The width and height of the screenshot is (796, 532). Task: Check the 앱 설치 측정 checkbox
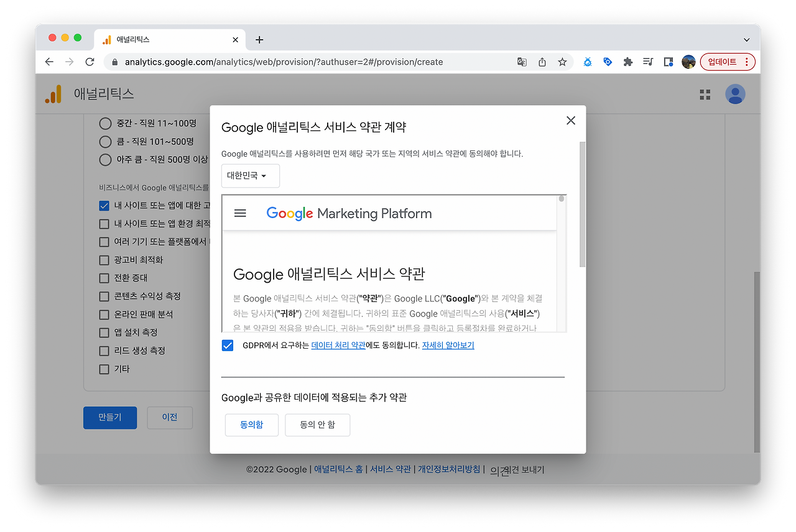click(x=104, y=332)
